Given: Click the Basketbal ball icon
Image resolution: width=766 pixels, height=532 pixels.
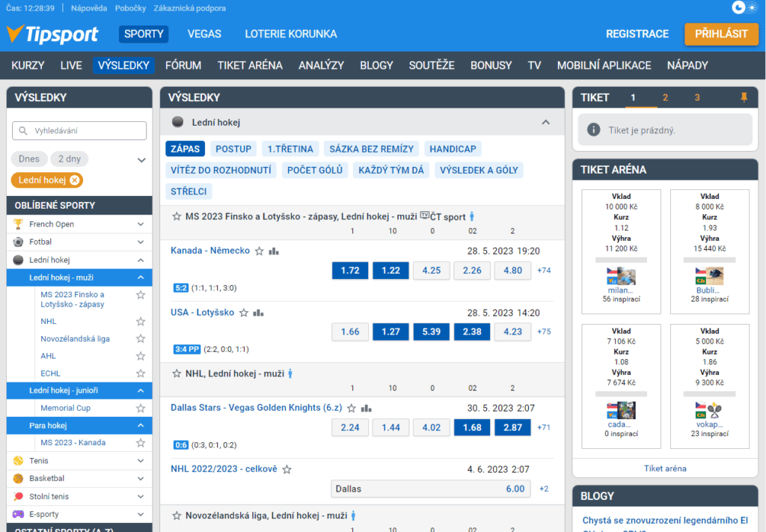Looking at the screenshot, I should click(18, 478).
